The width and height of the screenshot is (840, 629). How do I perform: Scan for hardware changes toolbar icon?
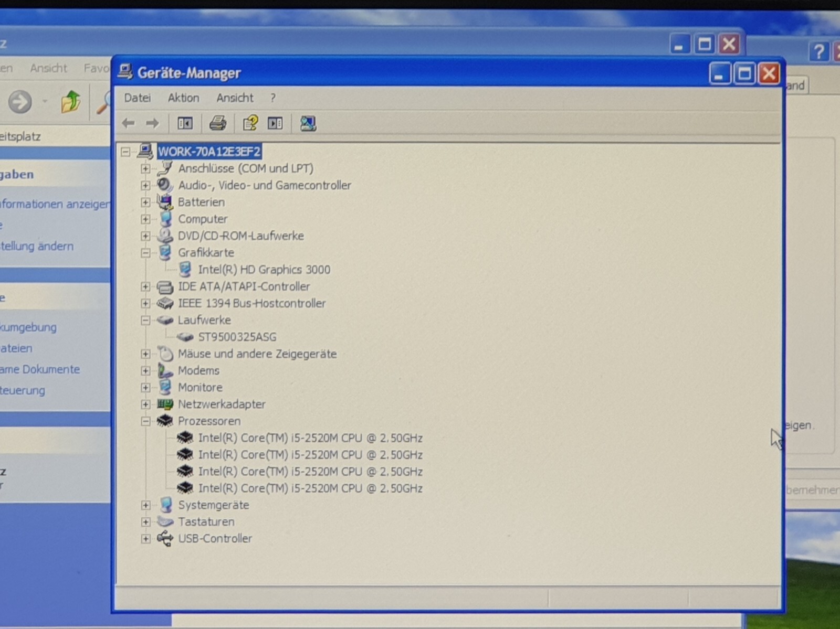point(308,123)
